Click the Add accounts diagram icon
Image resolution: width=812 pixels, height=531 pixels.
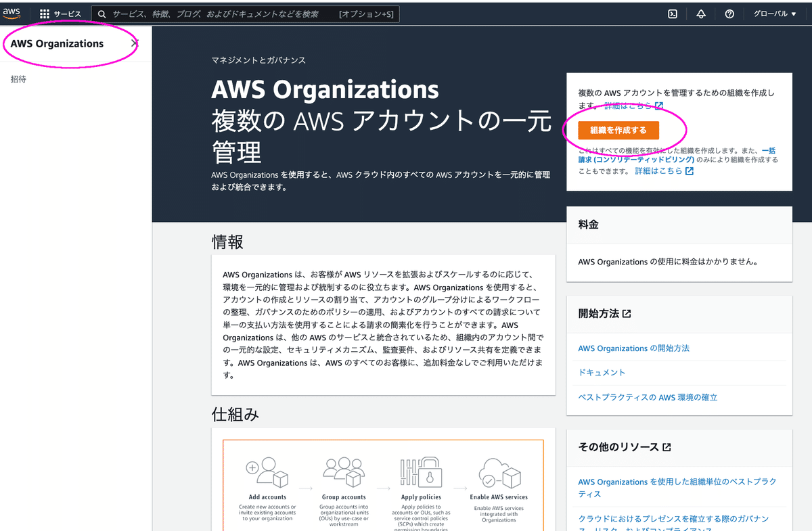click(x=267, y=472)
